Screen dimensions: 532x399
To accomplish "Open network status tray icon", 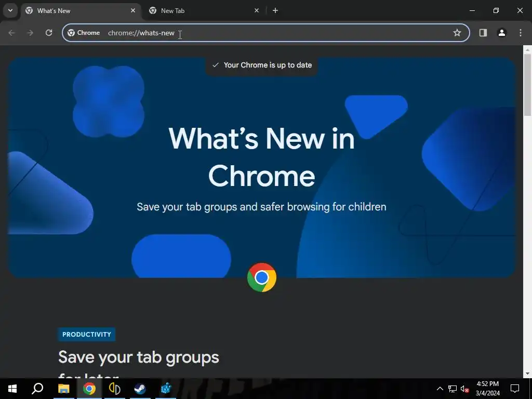I will pos(453,389).
